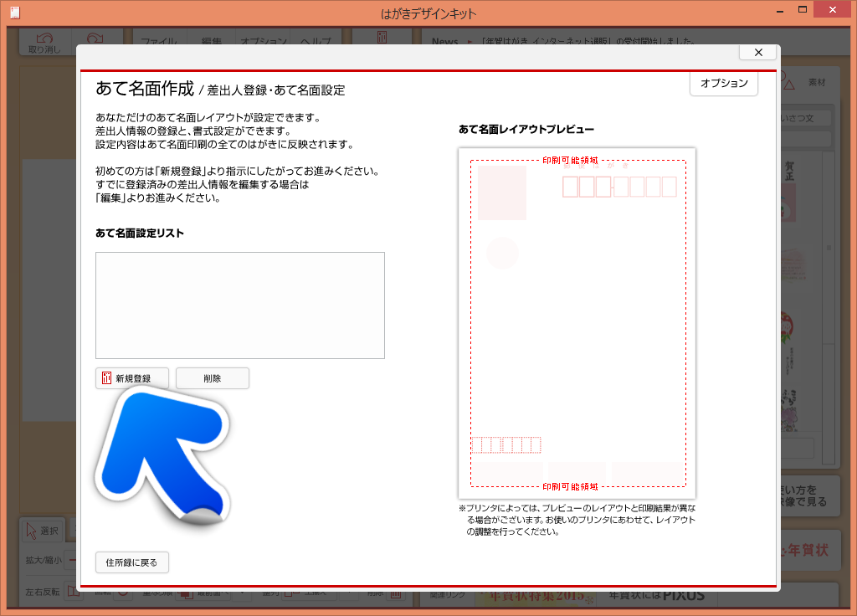Click the あいさつ文 category button
Screen dimensions: 857x616
(x=805, y=118)
